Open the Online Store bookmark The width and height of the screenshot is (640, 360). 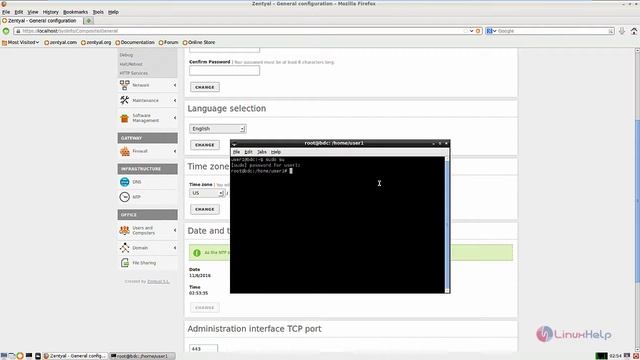pyautogui.click(x=199, y=42)
